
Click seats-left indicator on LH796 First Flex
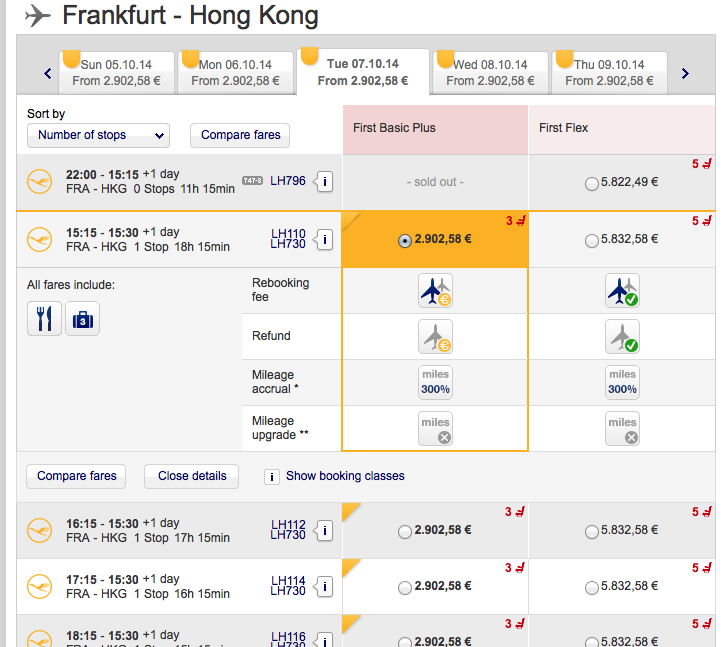(x=701, y=164)
